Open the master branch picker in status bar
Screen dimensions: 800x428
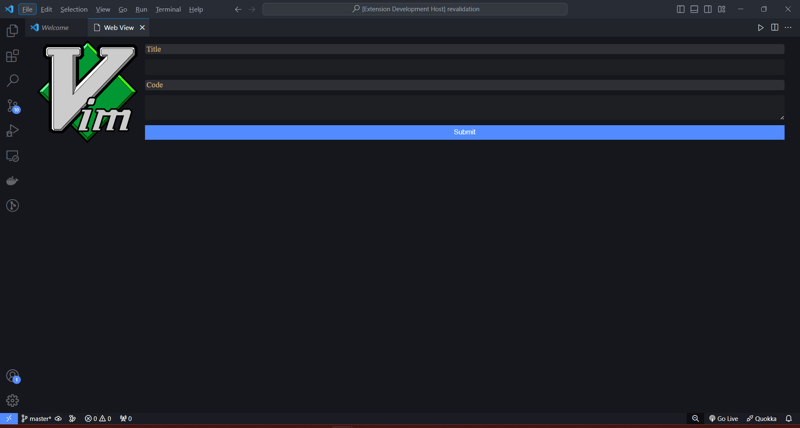37,419
